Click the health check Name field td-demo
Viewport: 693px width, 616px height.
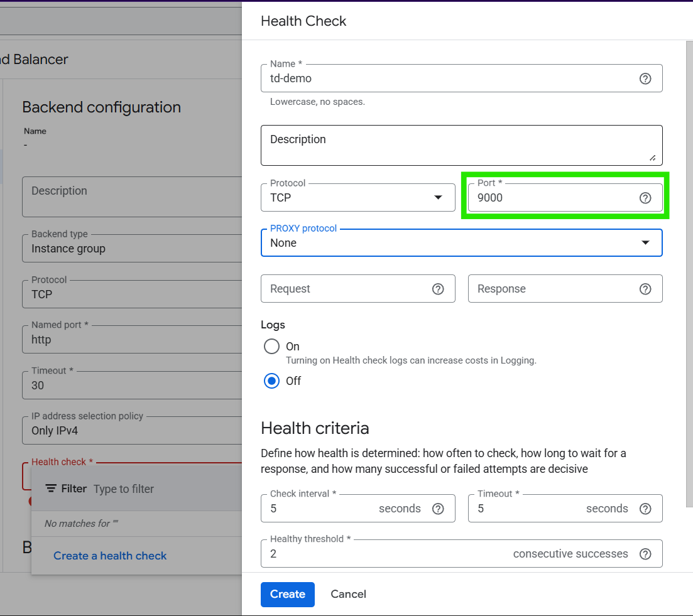[449, 78]
